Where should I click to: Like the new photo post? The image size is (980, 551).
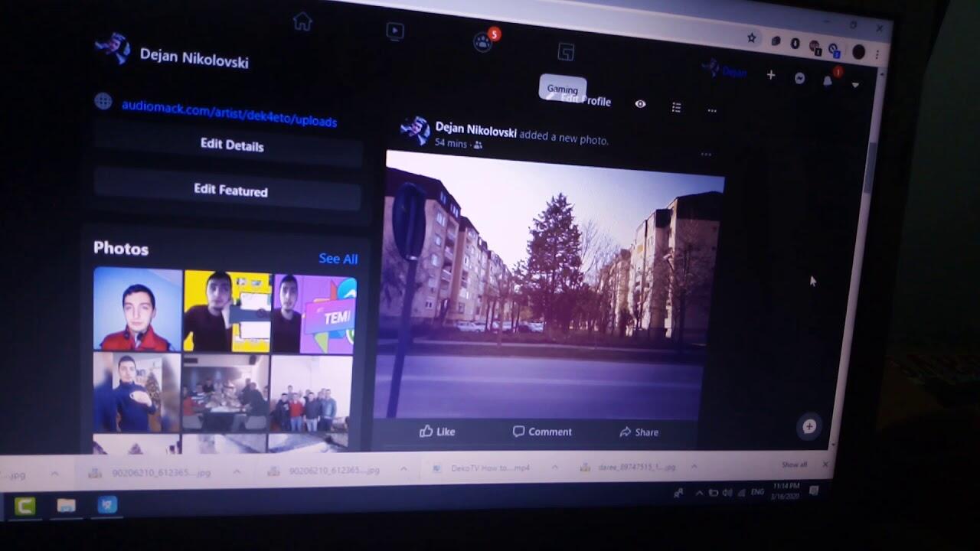[437, 432]
